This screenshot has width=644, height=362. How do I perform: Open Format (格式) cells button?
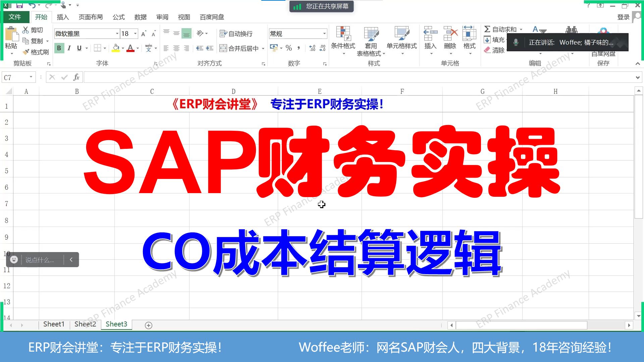coord(469,40)
